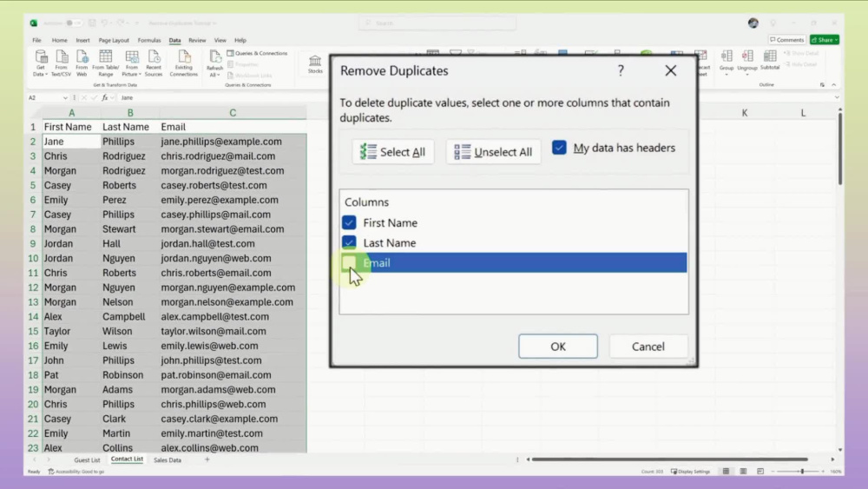868x489 pixels.
Task: Switch to Sales Data sheet
Action: tap(168, 459)
